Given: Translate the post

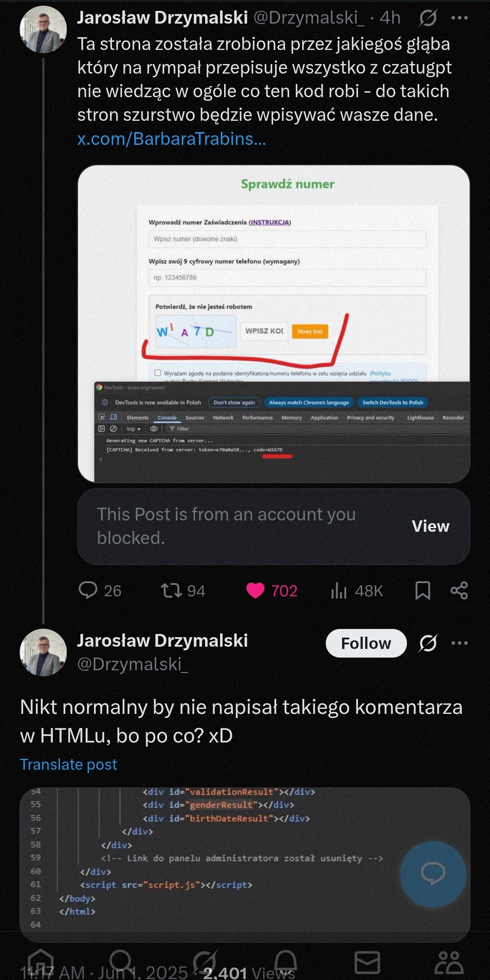Looking at the screenshot, I should (x=69, y=765).
